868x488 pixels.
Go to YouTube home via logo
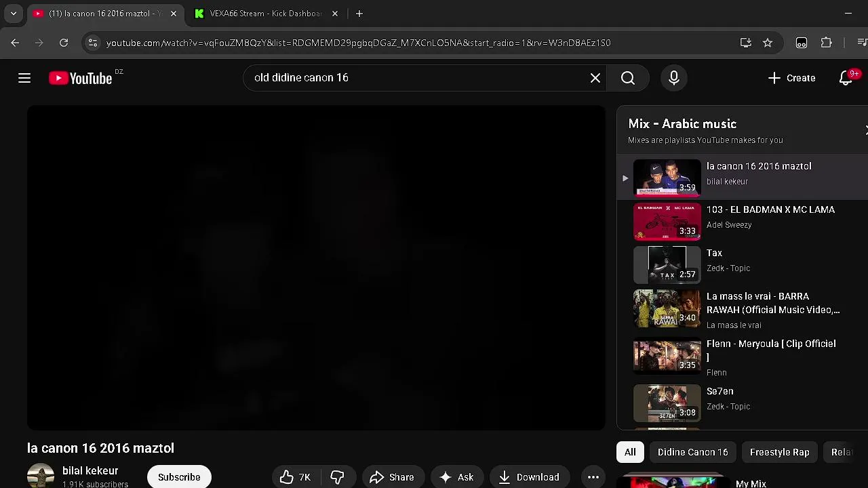(x=80, y=78)
